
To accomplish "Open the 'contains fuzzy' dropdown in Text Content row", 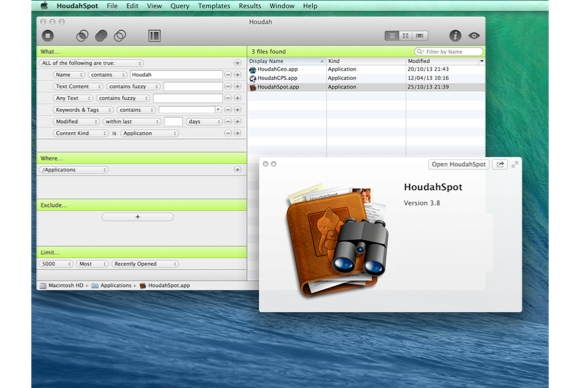I will coord(133,87).
